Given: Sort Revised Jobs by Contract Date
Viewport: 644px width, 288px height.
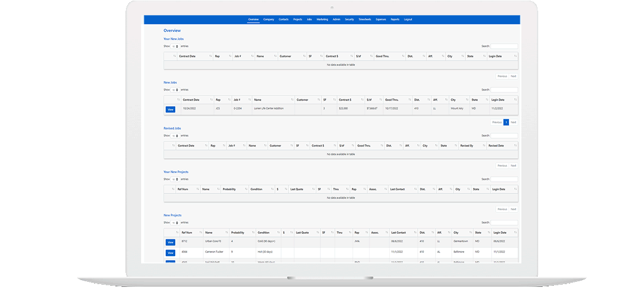Looking at the screenshot, I should point(192,145).
